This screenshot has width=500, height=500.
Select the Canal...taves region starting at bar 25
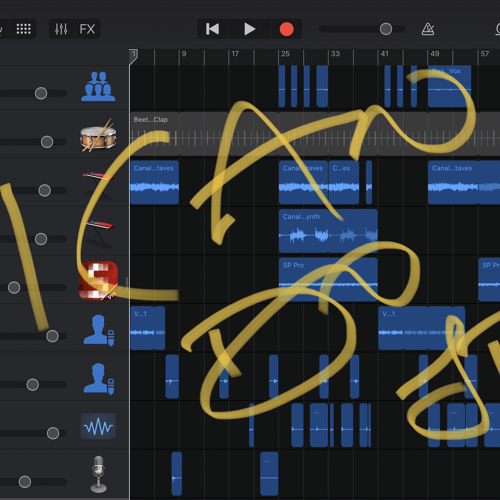303,182
